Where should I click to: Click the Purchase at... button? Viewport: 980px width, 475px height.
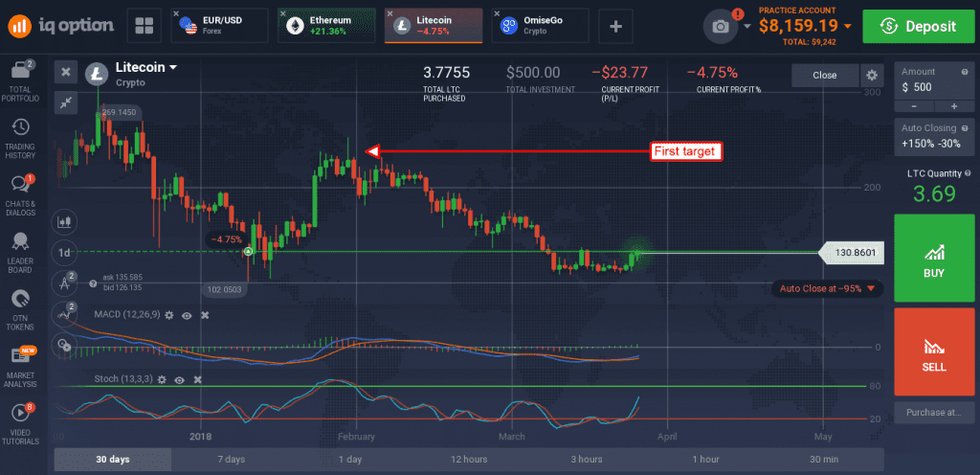(934, 413)
